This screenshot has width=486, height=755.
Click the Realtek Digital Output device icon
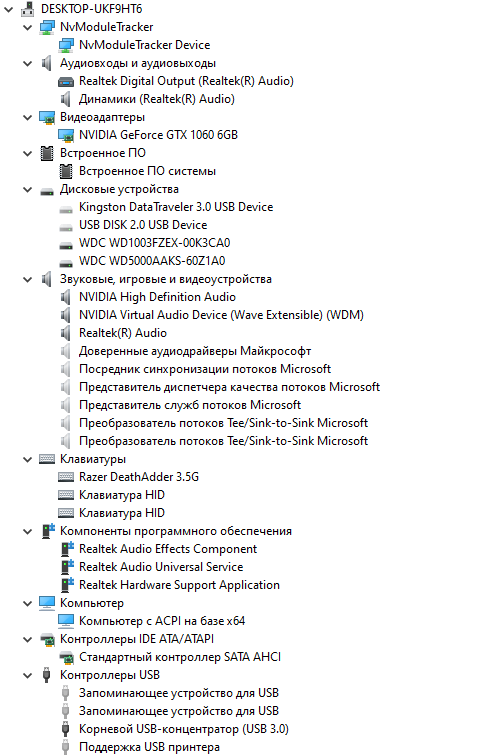66,81
